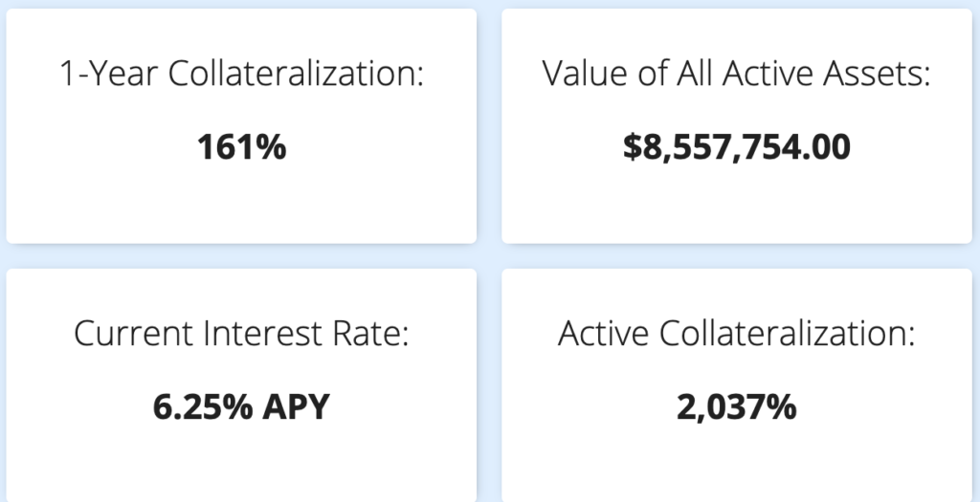Open the Value of All Active Assets card
Image resolution: width=980 pixels, height=502 pixels.
pyautogui.click(x=737, y=125)
